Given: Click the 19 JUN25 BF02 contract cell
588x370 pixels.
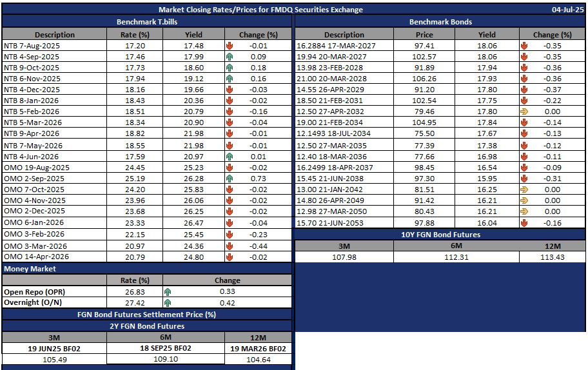Looking at the screenshot, I should point(54,349).
